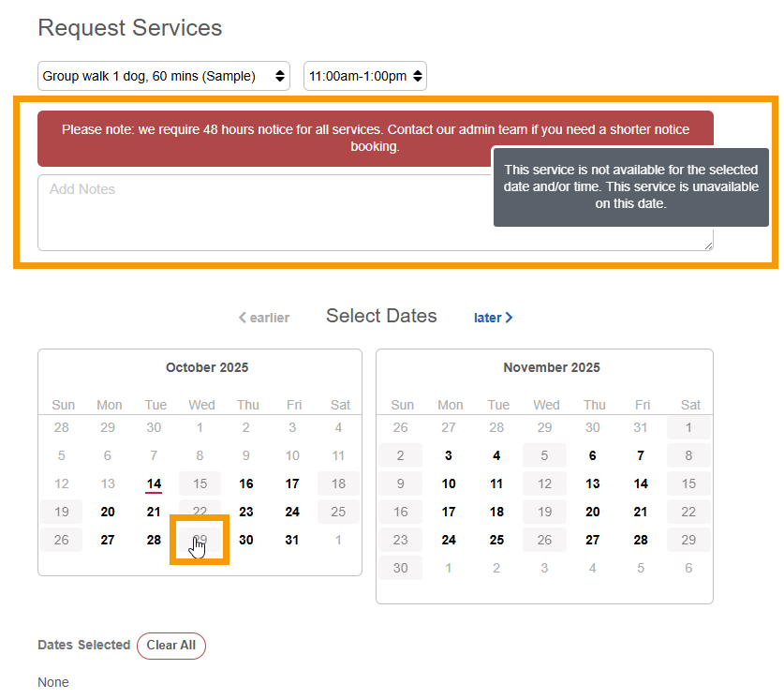Open the service selection dropdown
784x699 pixels.
tap(164, 76)
